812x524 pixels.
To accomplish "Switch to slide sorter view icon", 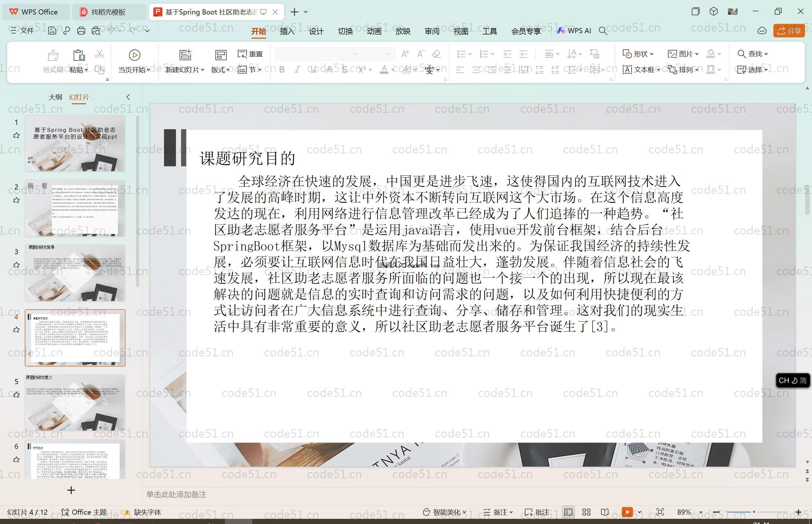I will [x=586, y=512].
